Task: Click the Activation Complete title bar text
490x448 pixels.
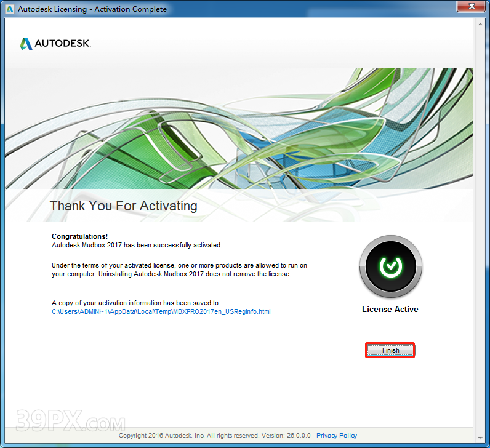Action: point(92,9)
